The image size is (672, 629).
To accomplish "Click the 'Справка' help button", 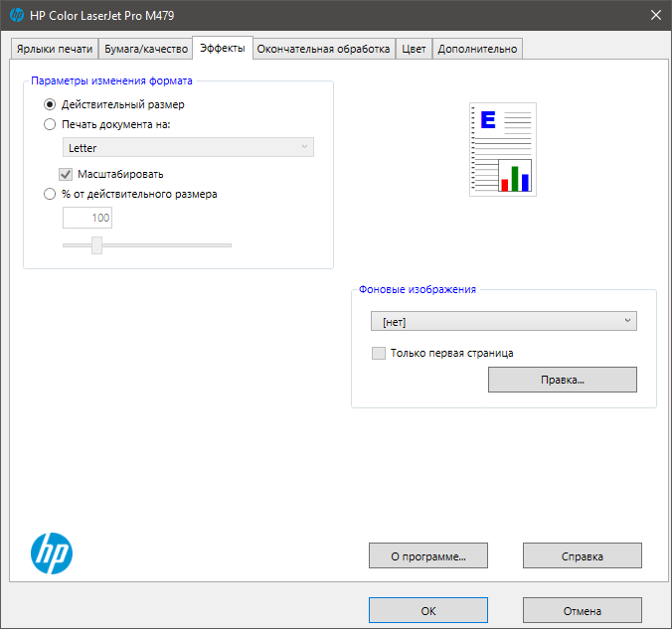I will [x=582, y=555].
